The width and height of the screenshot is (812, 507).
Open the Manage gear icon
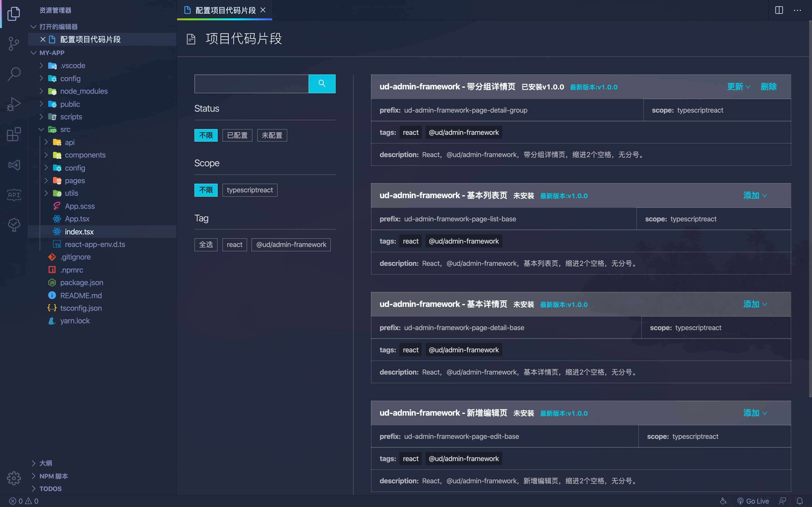coord(14,478)
